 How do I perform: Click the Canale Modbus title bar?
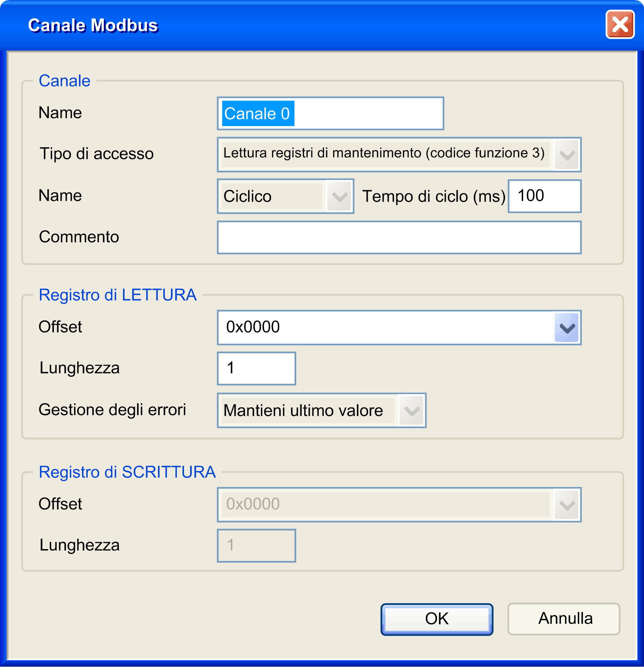pos(301,26)
